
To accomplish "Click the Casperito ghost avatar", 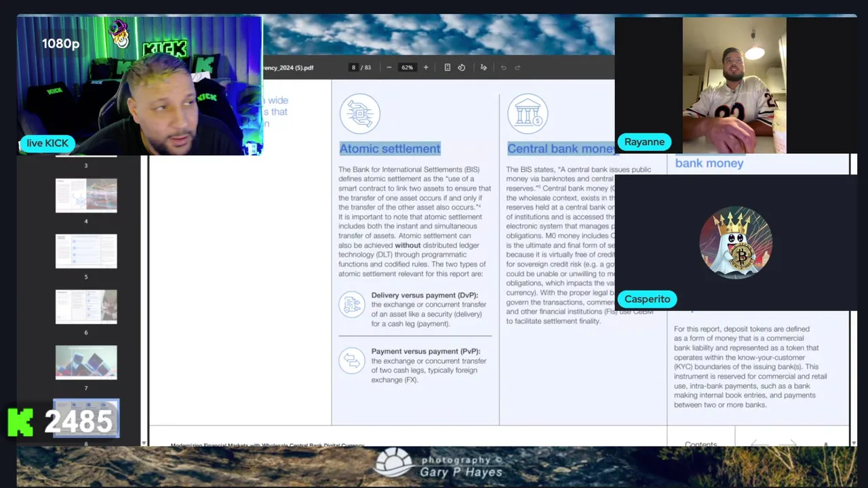I will pos(736,243).
